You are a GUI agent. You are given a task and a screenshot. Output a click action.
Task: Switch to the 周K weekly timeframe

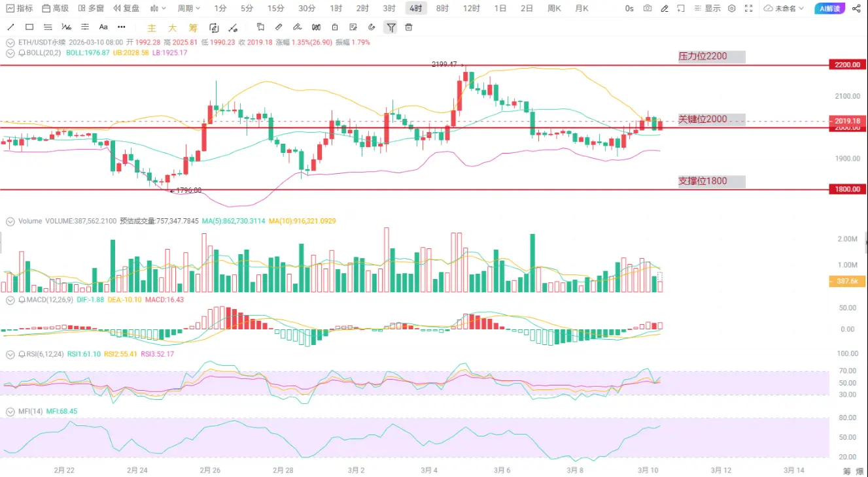point(554,8)
